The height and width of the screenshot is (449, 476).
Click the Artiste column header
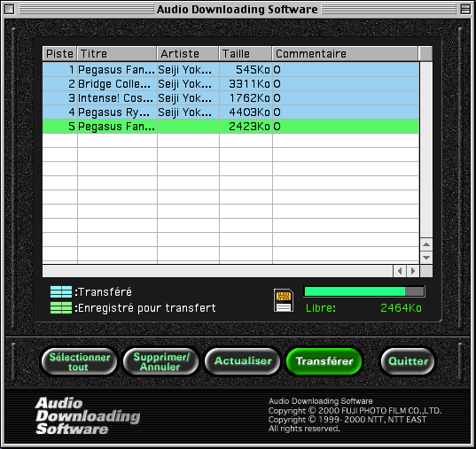pos(188,54)
